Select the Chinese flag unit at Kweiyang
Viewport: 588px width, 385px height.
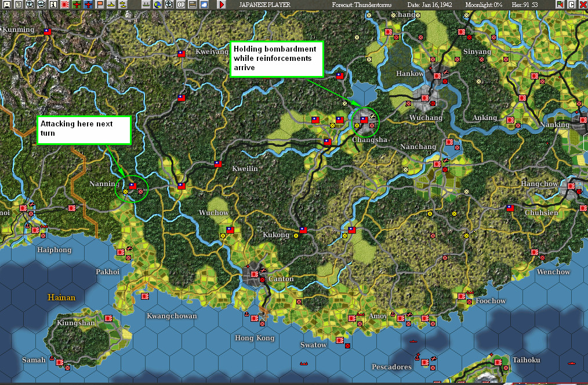(182, 53)
